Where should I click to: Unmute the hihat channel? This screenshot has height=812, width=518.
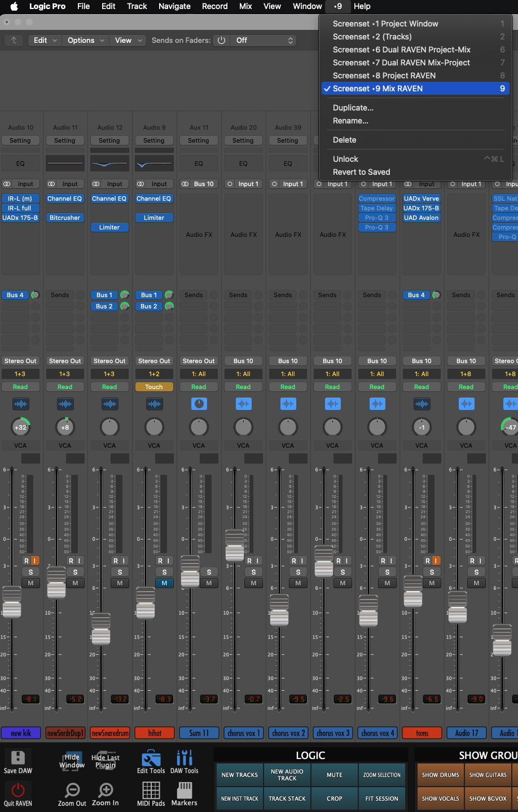164,583
